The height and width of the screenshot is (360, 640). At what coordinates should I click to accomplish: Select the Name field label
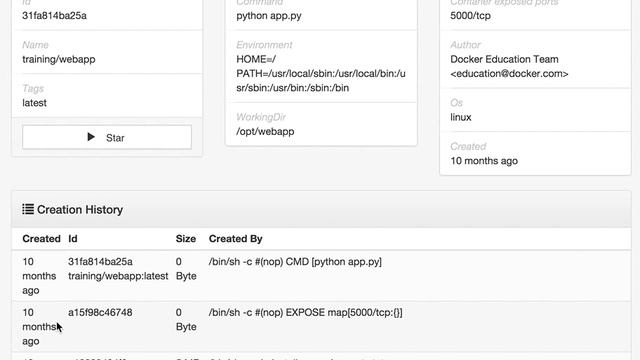tap(35, 45)
